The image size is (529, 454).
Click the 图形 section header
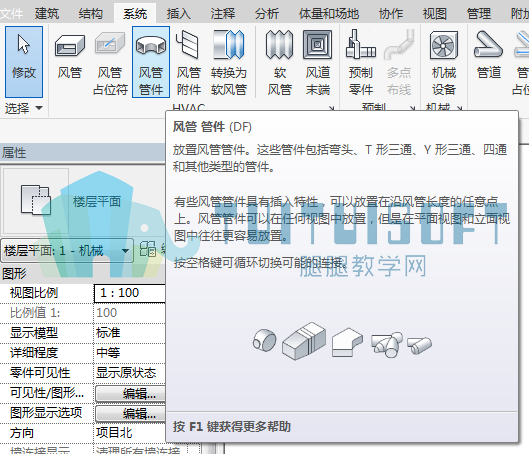tap(83, 274)
